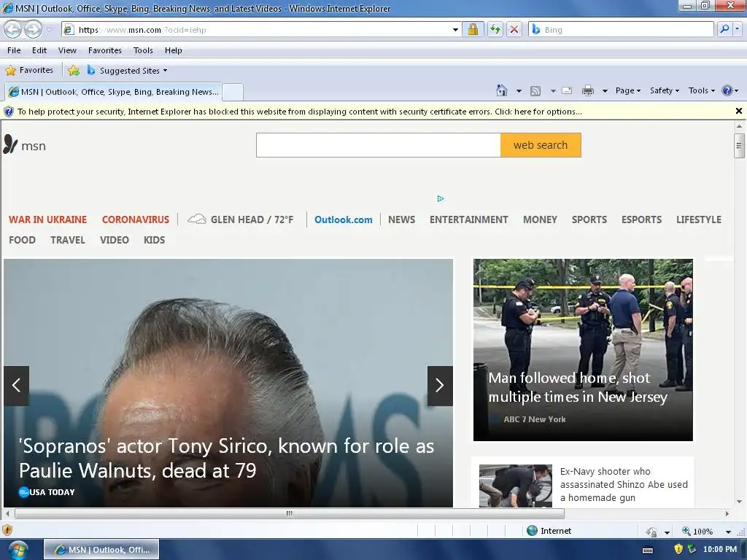This screenshot has height=560, width=747.
Task: Open New Jersey shooting story thumbnail
Action: pyautogui.click(x=583, y=349)
